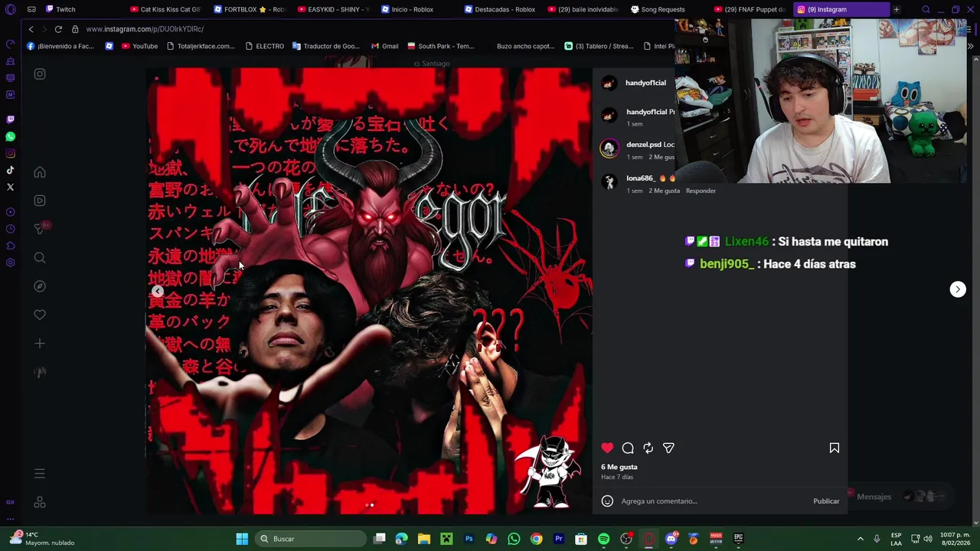Open '6 Me gusta' likes list

[x=619, y=467]
